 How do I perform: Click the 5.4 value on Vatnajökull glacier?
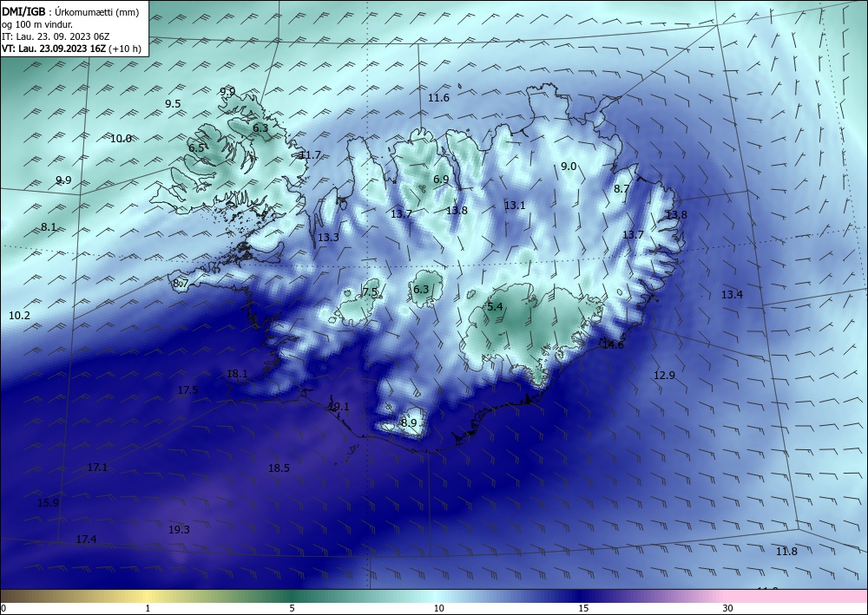coord(495,306)
